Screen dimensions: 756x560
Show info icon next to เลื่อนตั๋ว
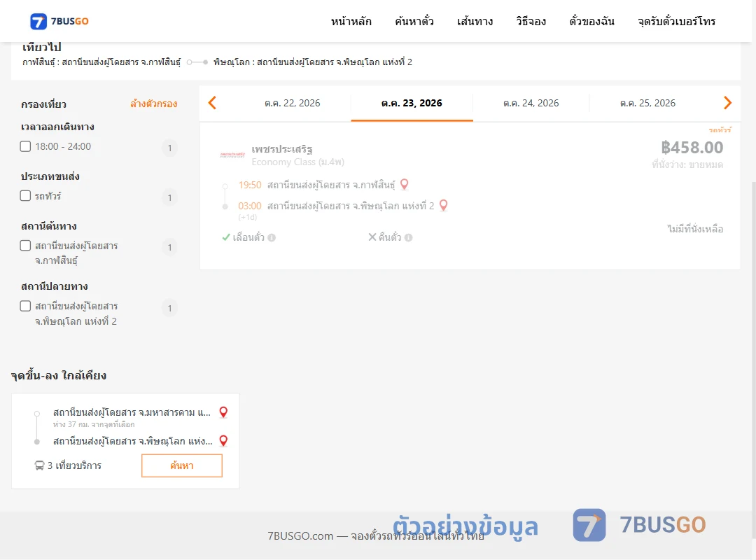(272, 237)
